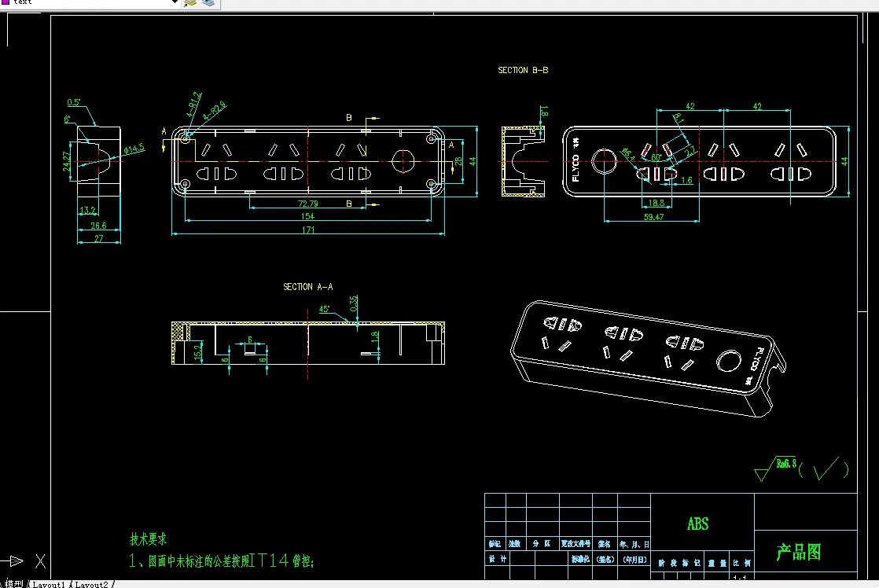Screen dimensions: 879x588
Task: Click the hatched SECTION B-B cross-section view
Action: (523, 161)
